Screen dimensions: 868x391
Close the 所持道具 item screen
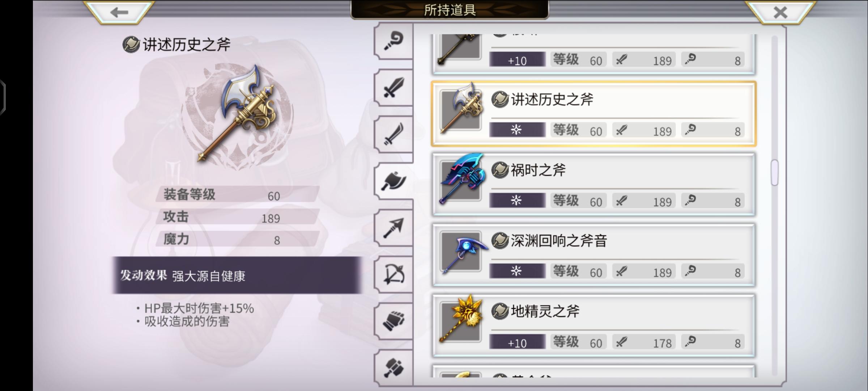780,12
